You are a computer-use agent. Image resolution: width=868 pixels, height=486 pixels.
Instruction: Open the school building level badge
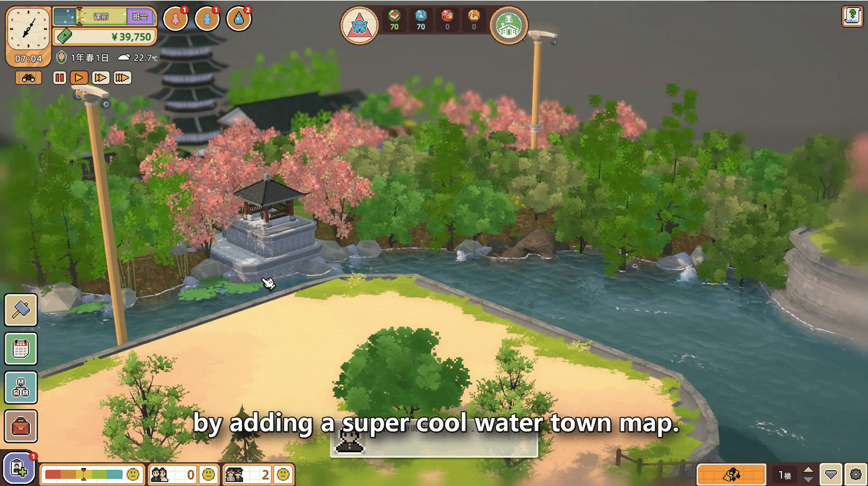point(509,26)
